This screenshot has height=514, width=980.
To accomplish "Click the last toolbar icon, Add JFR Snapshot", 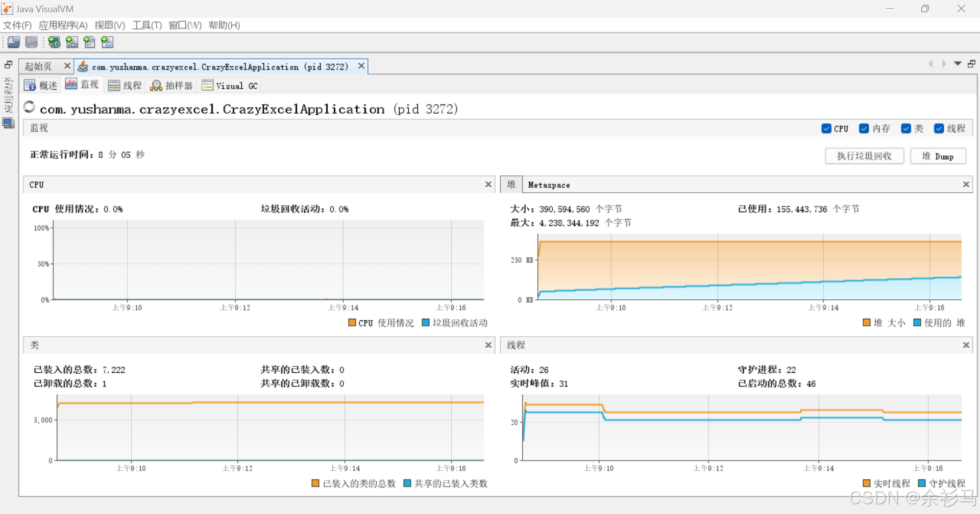I will pos(107,42).
